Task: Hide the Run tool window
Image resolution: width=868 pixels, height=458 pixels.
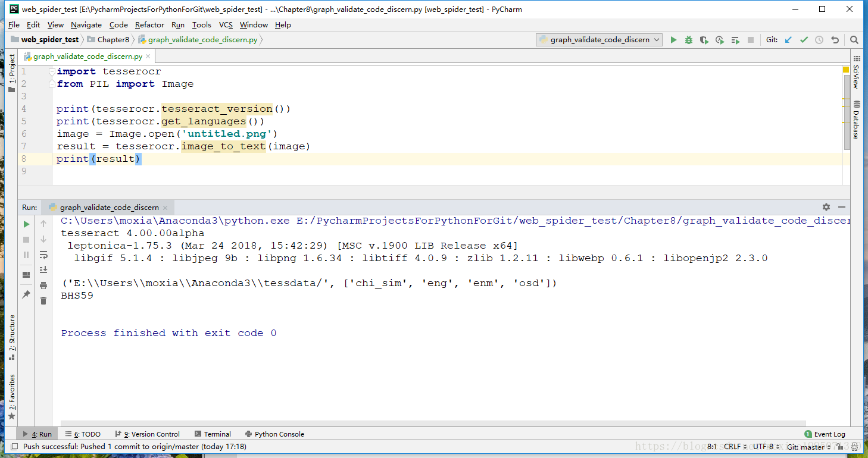Action: (842, 207)
